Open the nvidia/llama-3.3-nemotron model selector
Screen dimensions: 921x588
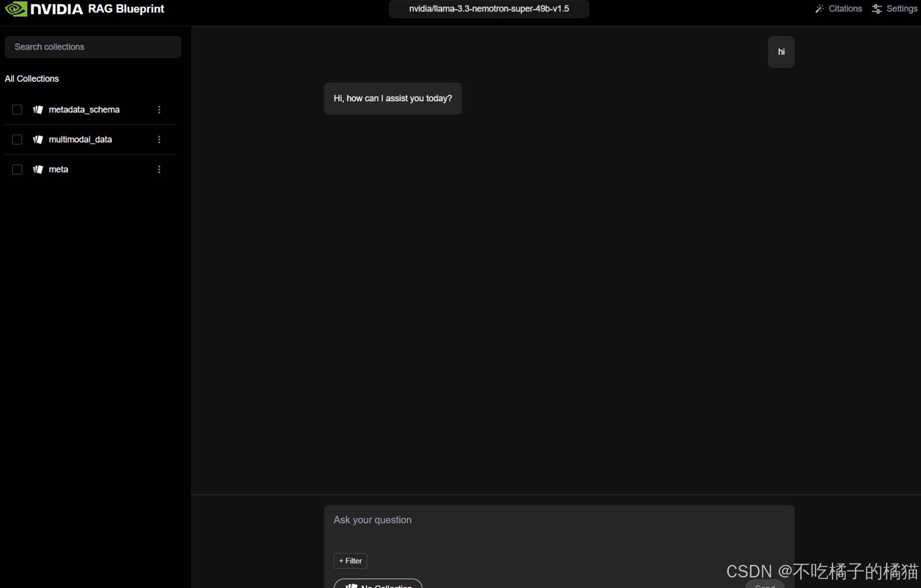pyautogui.click(x=489, y=9)
